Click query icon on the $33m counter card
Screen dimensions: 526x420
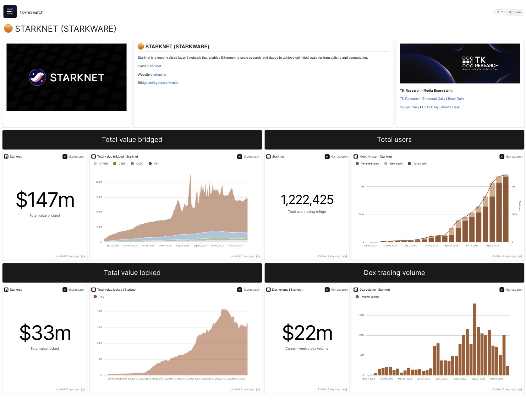click(x=6, y=290)
